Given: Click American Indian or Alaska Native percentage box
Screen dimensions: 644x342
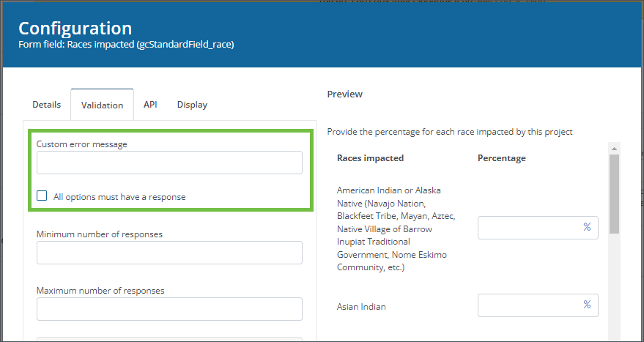Looking at the screenshot, I should [529, 228].
